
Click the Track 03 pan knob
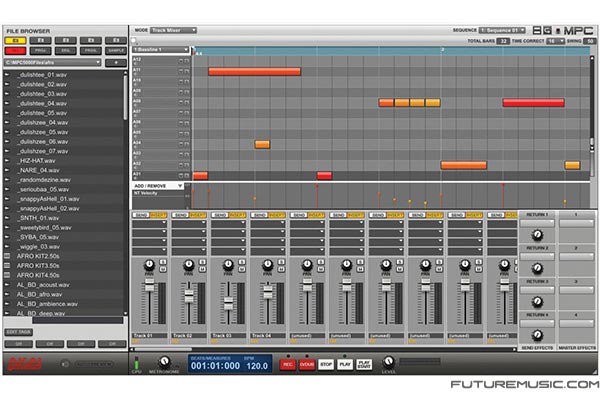tap(228, 264)
